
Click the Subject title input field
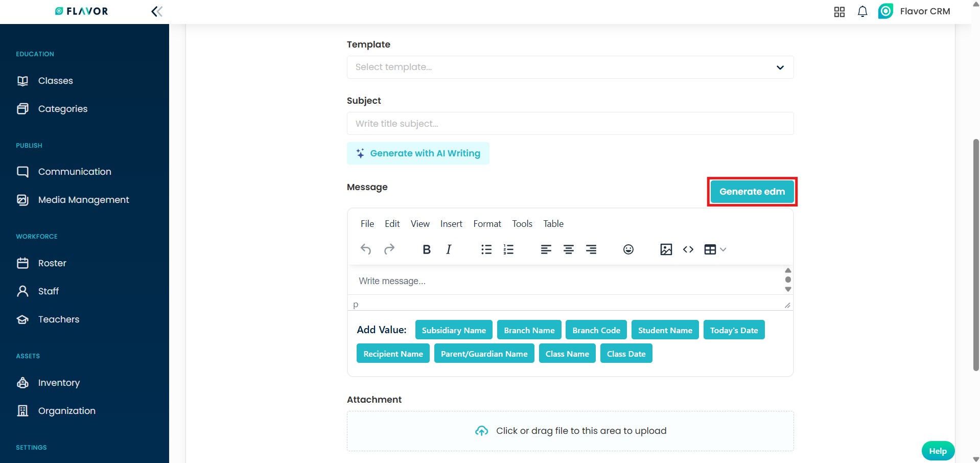pos(570,124)
